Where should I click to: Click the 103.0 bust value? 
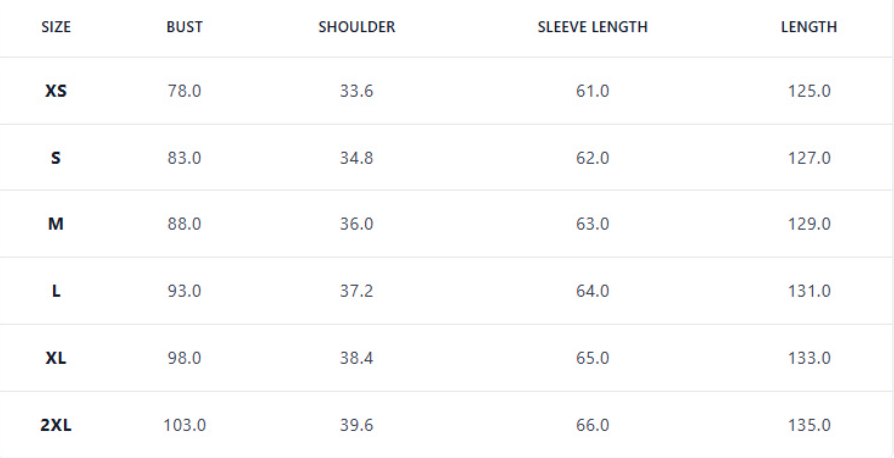coord(184,425)
